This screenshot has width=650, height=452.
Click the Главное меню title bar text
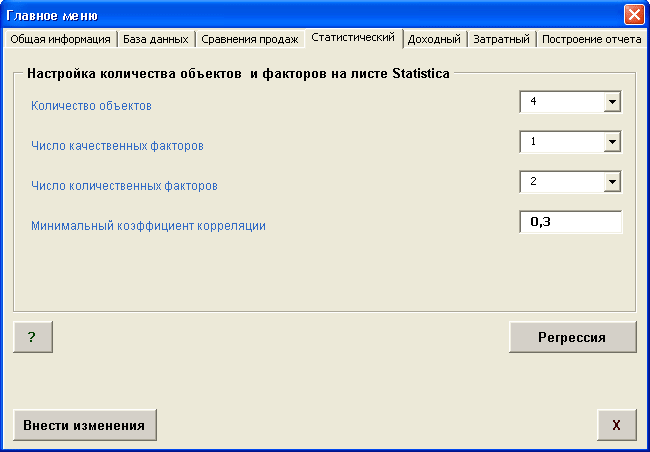(52, 16)
